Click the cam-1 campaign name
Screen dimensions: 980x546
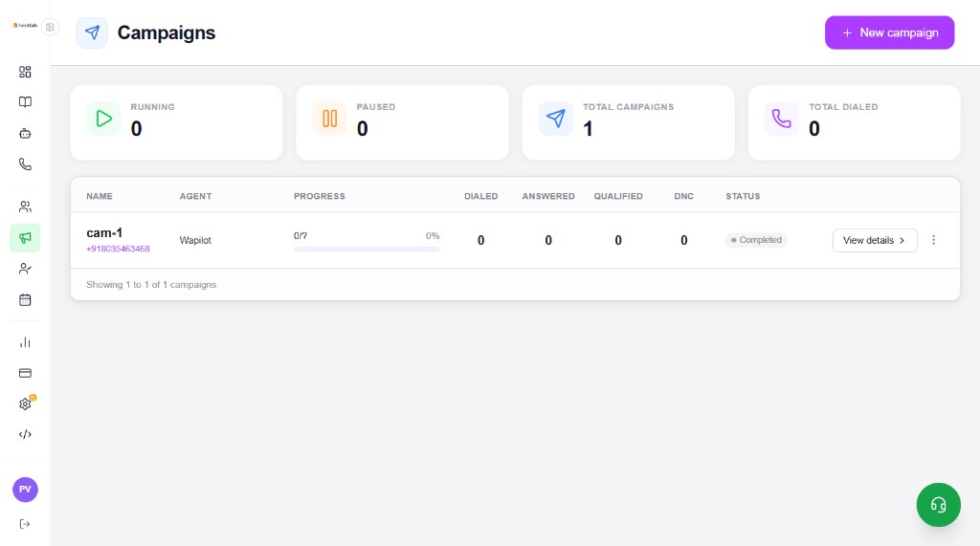click(104, 233)
